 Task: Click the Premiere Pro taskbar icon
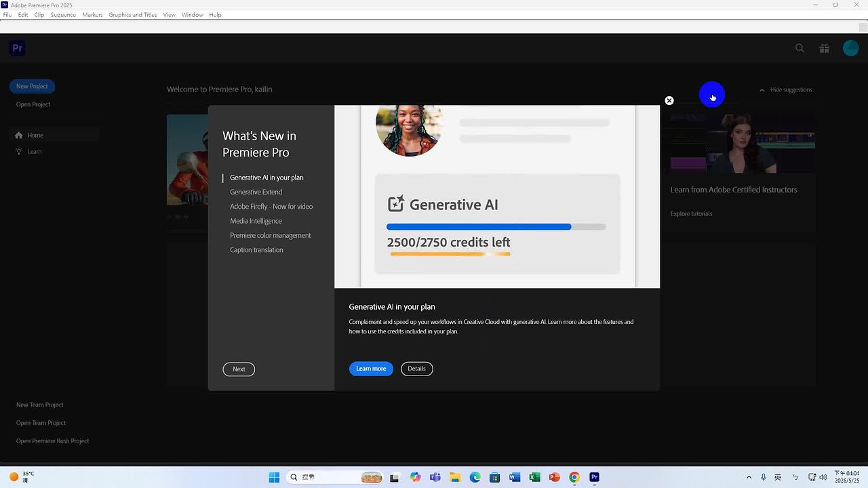point(594,477)
